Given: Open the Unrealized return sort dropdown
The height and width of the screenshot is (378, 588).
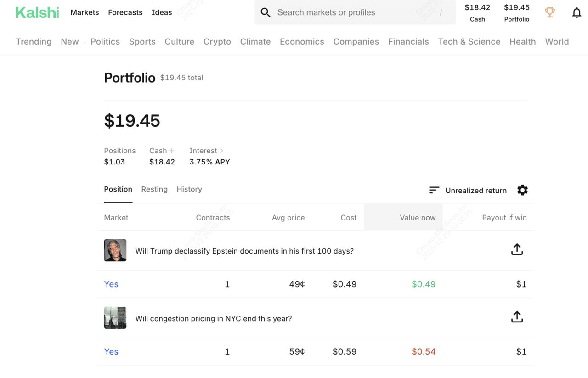Looking at the screenshot, I should pyautogui.click(x=476, y=191).
